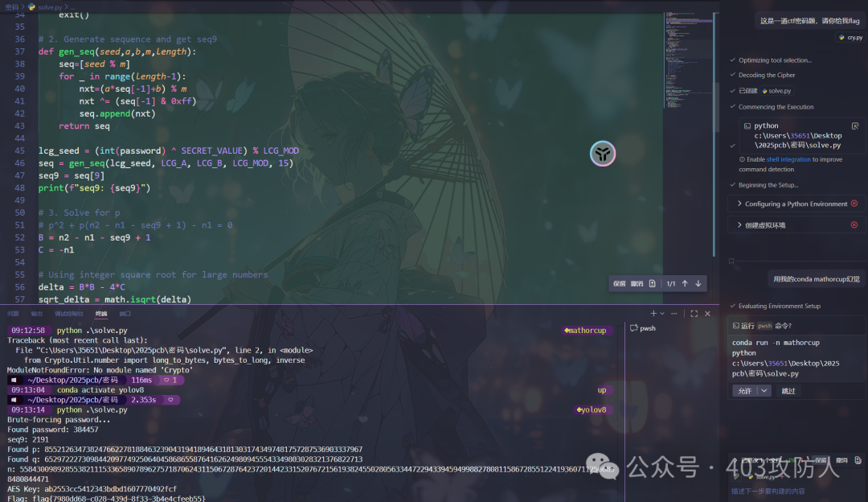Click 保留 in the editor change widget

click(620, 284)
